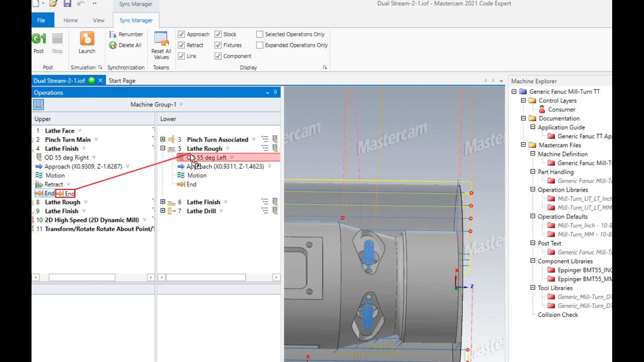The width and height of the screenshot is (644, 362).
Task: Toggle the Component checkbox
Action: coord(218,56)
